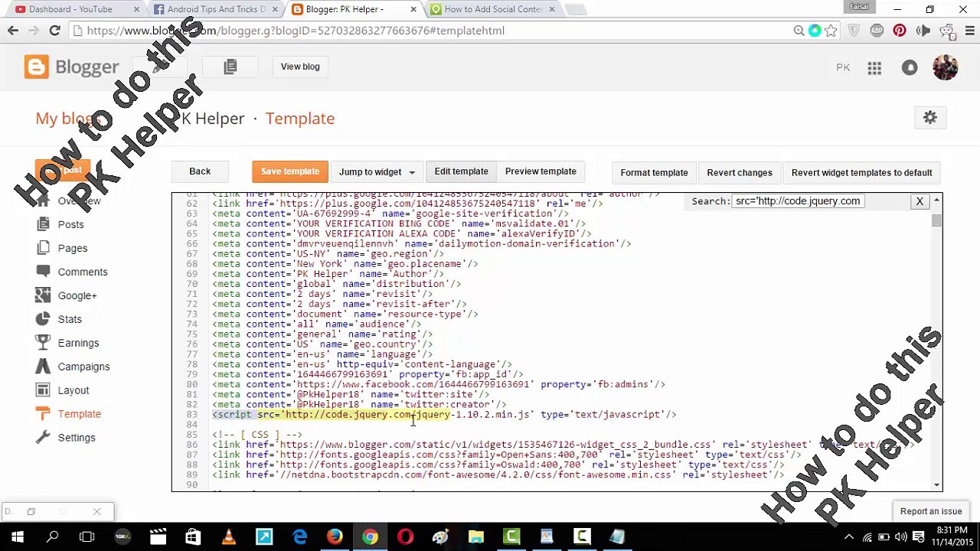Click the Stats pie chart icon
980x551 pixels.
[44, 319]
